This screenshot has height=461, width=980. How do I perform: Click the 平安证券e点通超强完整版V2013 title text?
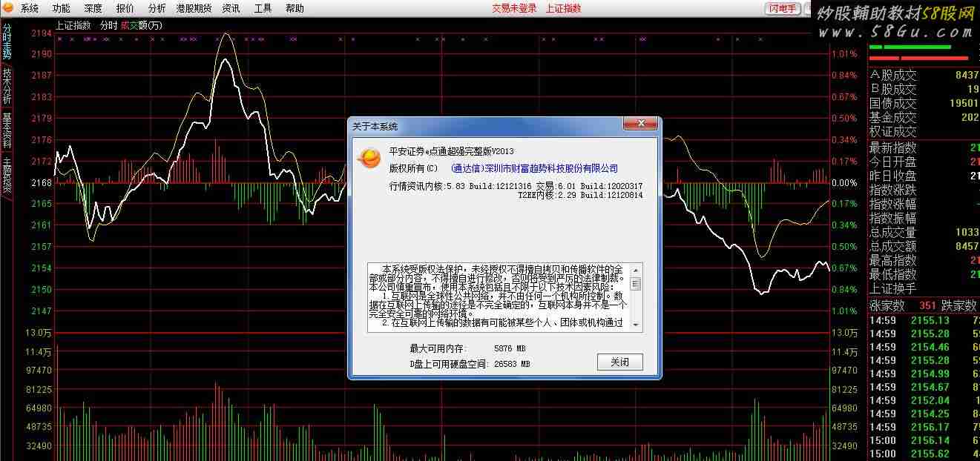pos(451,151)
